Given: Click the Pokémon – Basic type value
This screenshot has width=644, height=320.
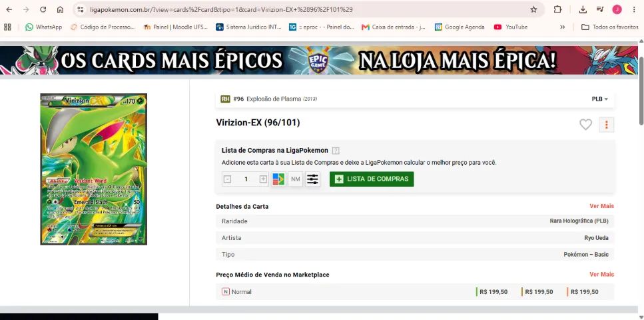Looking at the screenshot, I should (x=586, y=255).
